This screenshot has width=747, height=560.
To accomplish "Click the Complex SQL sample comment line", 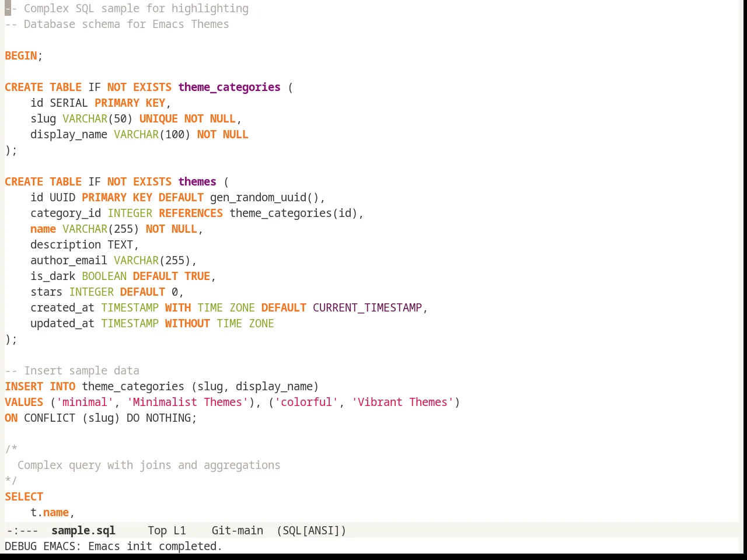I will (127, 9).
